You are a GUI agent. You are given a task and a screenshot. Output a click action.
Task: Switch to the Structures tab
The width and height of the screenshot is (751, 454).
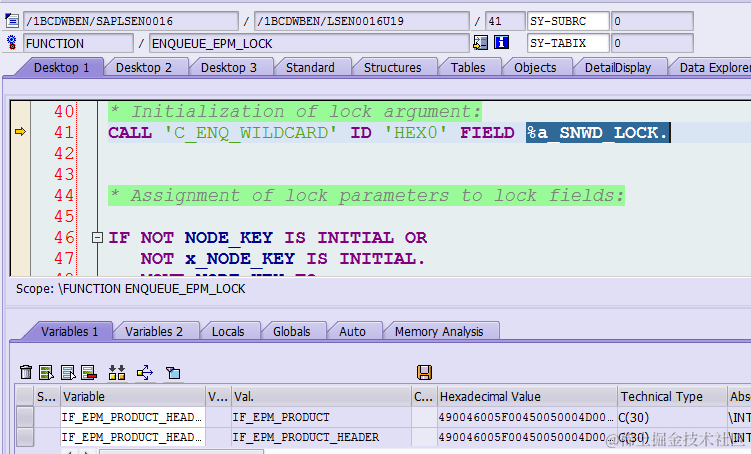click(393, 68)
